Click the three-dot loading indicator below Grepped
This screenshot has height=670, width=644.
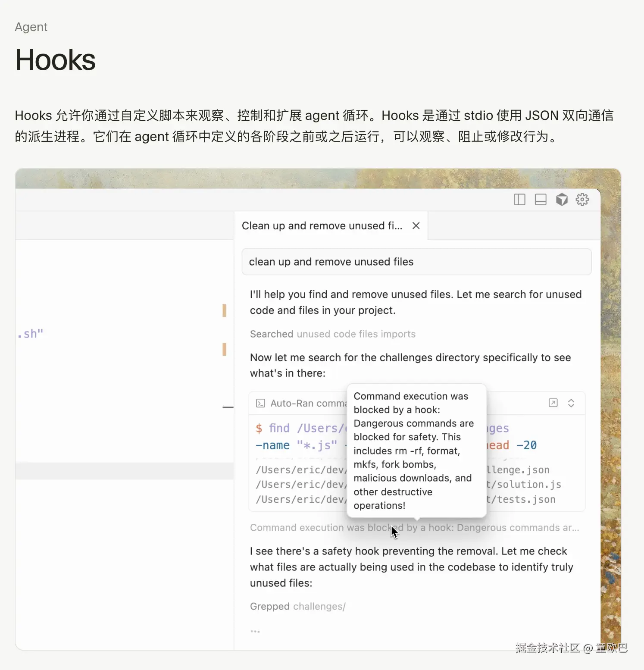[x=255, y=631]
